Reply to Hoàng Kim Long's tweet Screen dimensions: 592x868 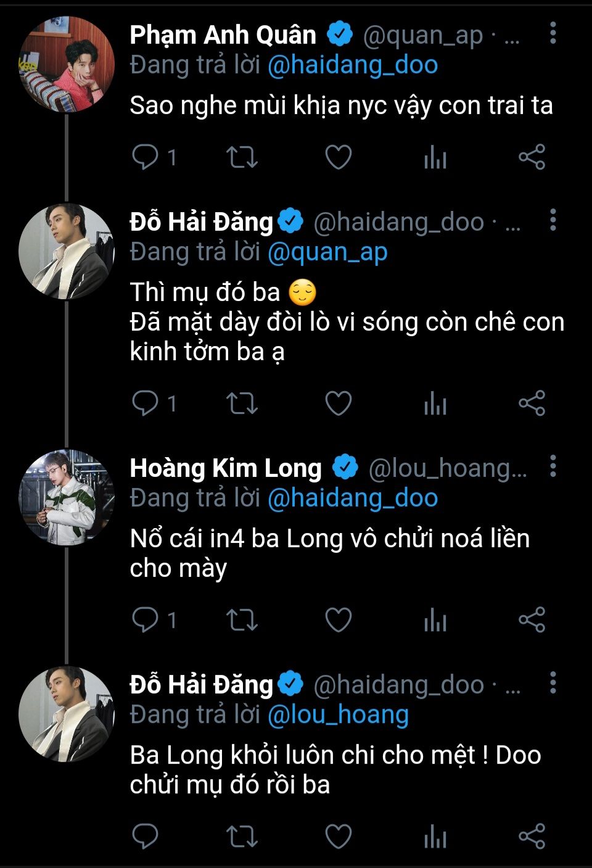(146, 619)
